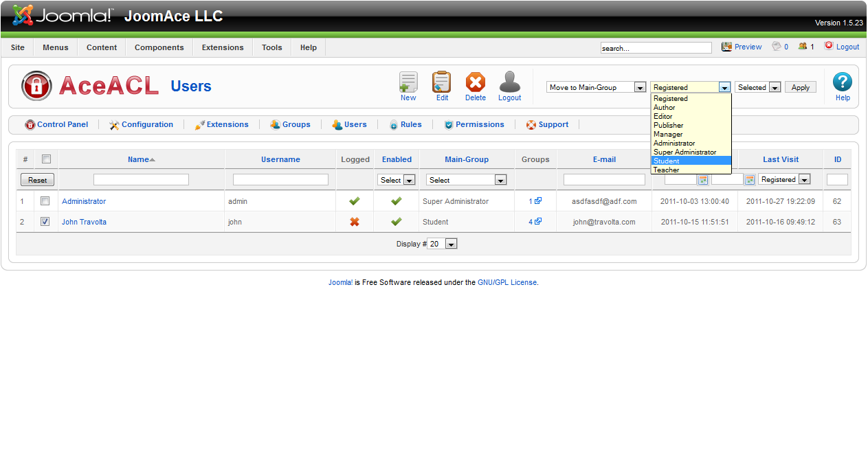
Task: Click the Joomla! logo in header
Action: [x=62, y=15]
